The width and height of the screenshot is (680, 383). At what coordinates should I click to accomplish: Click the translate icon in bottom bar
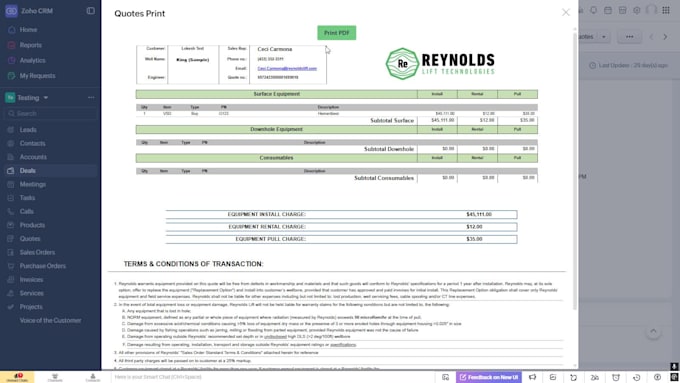(x=595, y=377)
